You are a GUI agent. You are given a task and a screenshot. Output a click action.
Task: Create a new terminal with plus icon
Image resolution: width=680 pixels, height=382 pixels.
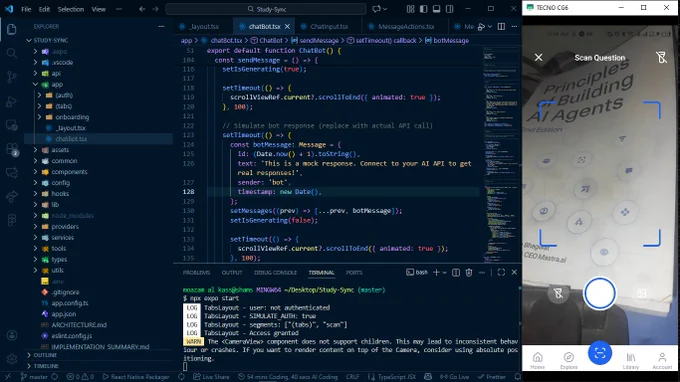pos(436,272)
